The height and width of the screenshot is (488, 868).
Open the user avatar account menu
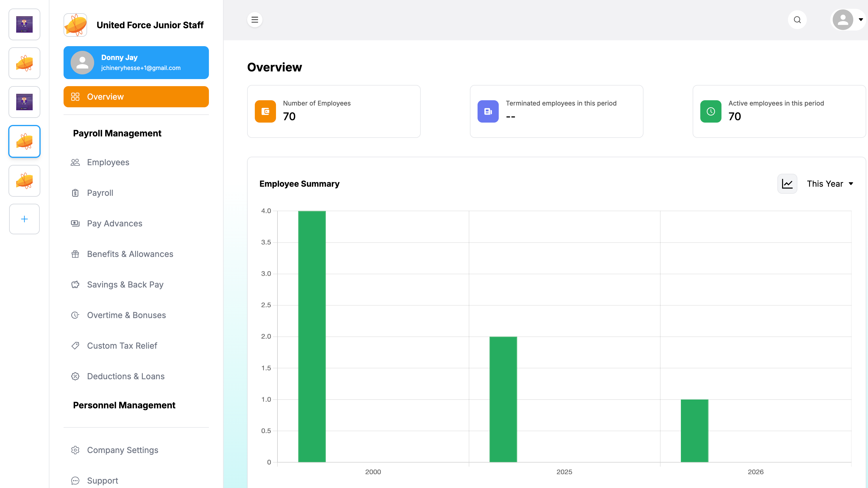tap(848, 20)
